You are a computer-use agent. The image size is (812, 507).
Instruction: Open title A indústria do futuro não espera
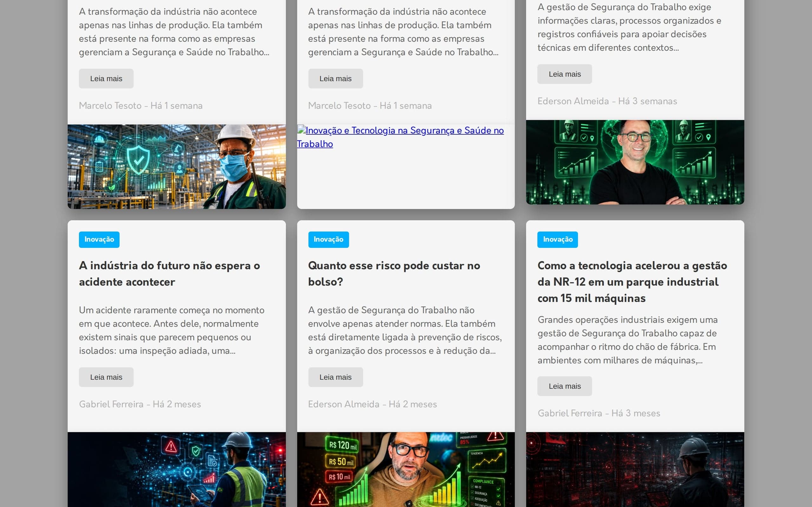(169, 273)
